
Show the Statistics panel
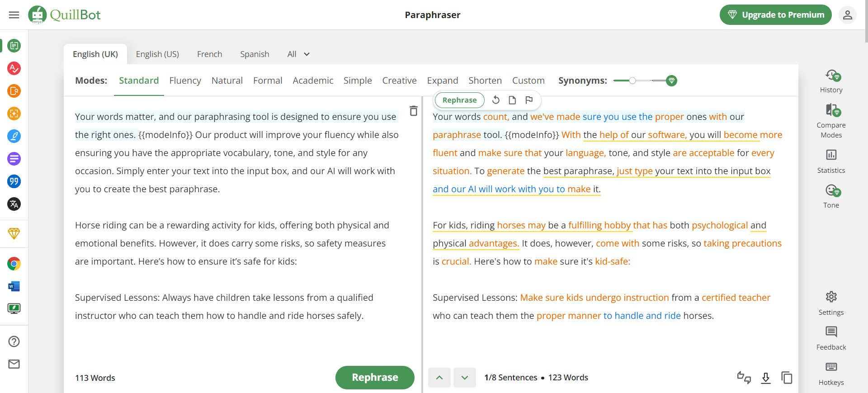[x=831, y=161]
